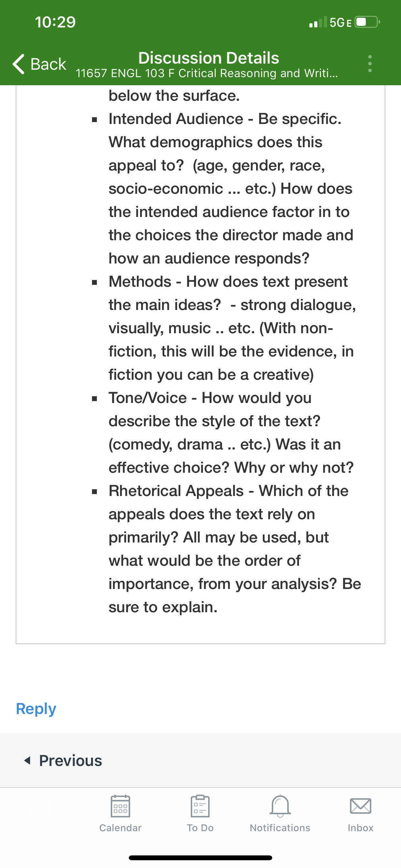Image resolution: width=401 pixels, height=868 pixels.
Task: Tap the battery indicator in status bar
Action: click(367, 22)
